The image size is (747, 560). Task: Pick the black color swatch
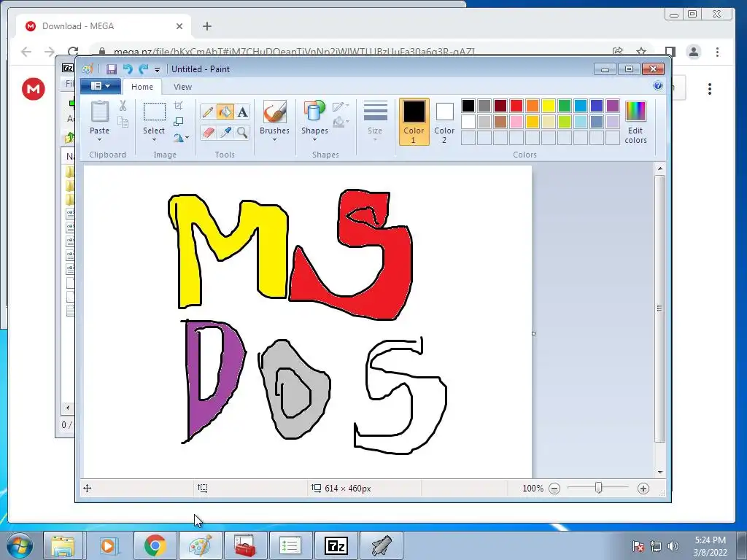pos(468,106)
